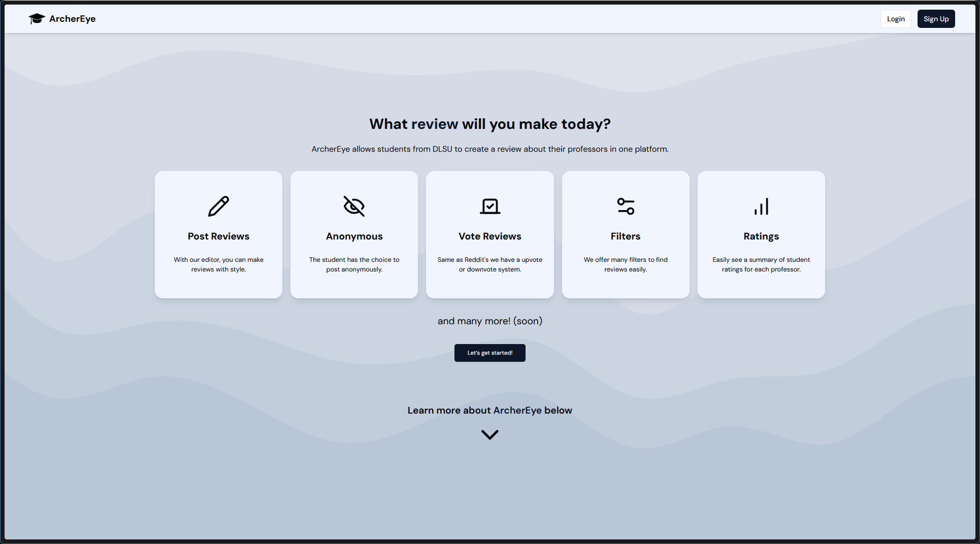Open the Filters feature card
The image size is (980, 544).
pyautogui.click(x=625, y=234)
